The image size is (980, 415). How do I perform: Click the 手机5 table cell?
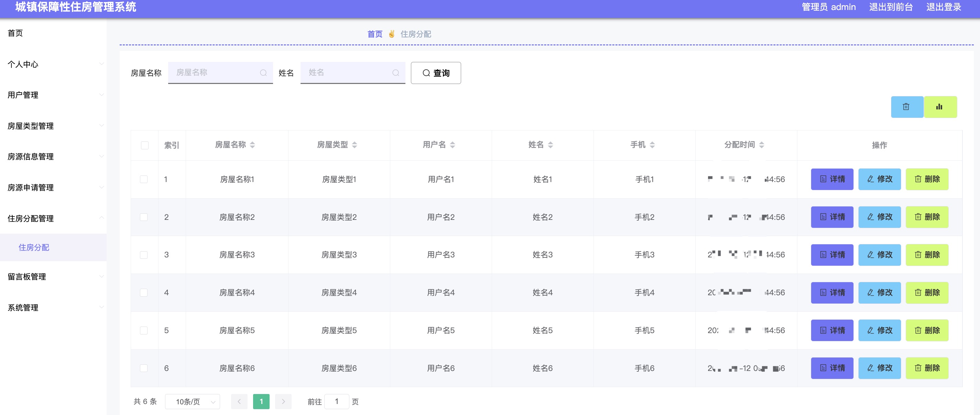point(644,330)
